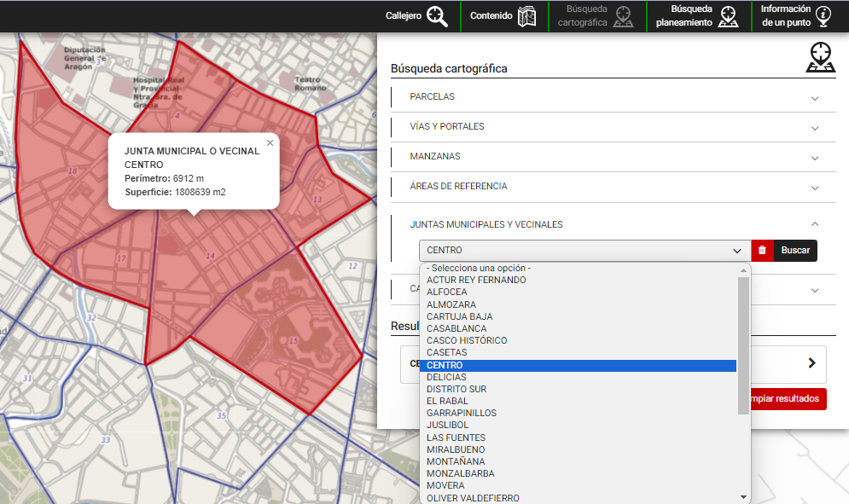
Task: Open the Contenido map layers tool
Action: pyautogui.click(x=503, y=16)
